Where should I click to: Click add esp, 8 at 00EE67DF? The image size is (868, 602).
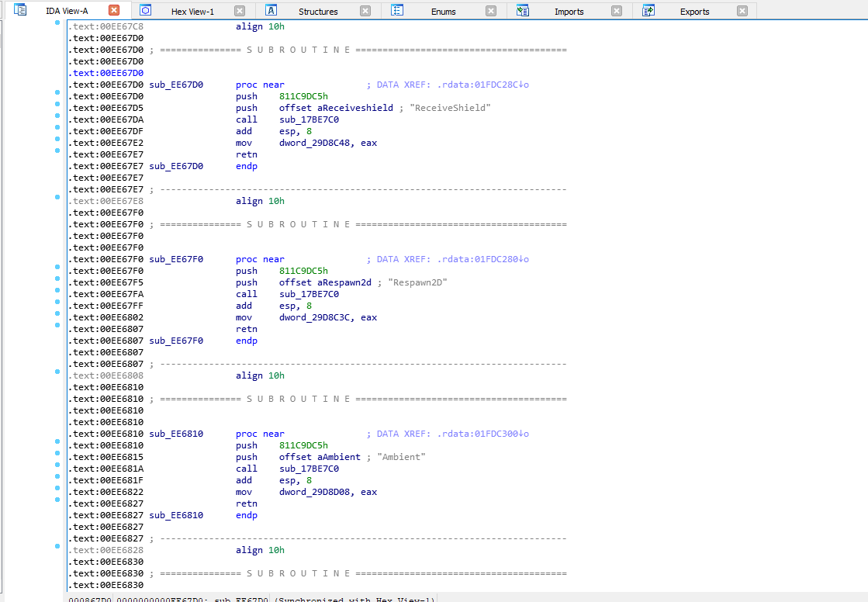(x=274, y=131)
